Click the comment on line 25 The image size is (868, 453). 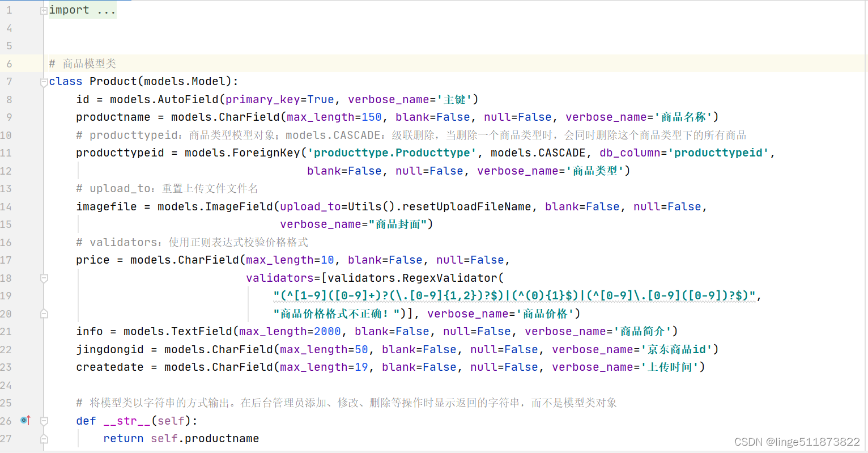coord(347,403)
